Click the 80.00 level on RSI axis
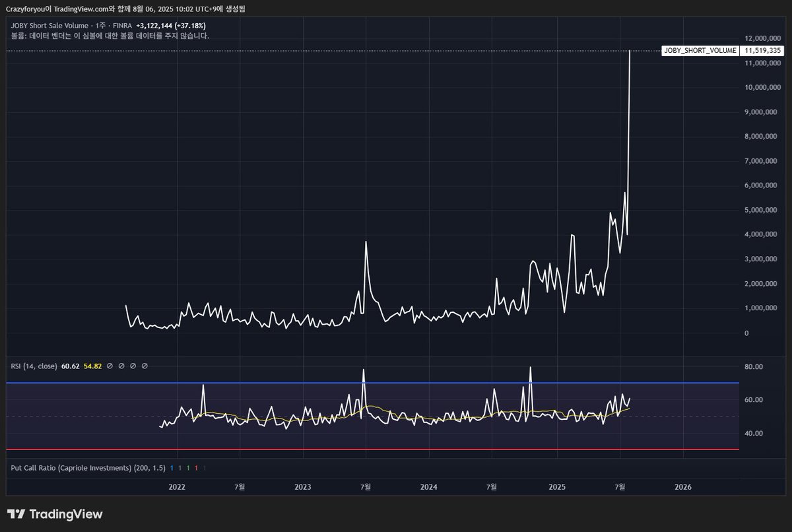The width and height of the screenshot is (792, 532). [x=754, y=367]
